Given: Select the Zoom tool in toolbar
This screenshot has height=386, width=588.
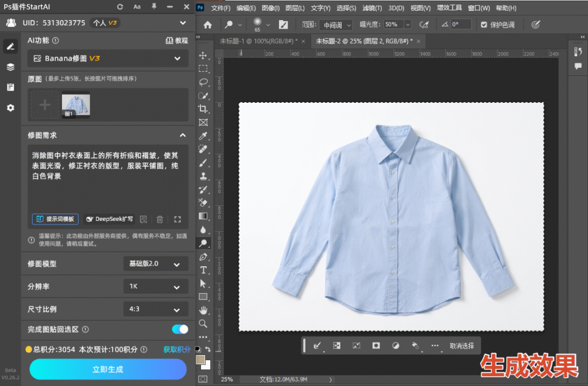Looking at the screenshot, I should tap(203, 323).
